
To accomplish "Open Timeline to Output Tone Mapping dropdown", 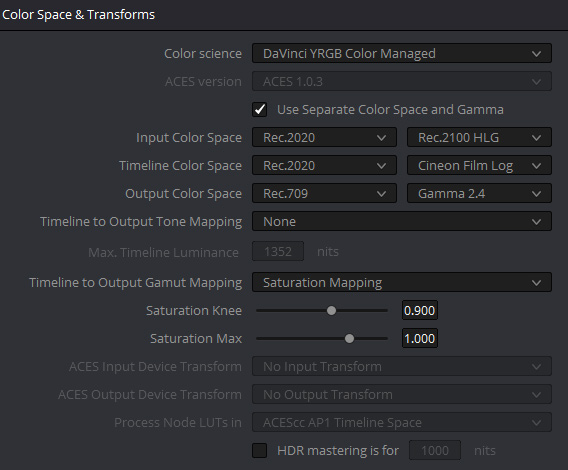I will click(402, 221).
